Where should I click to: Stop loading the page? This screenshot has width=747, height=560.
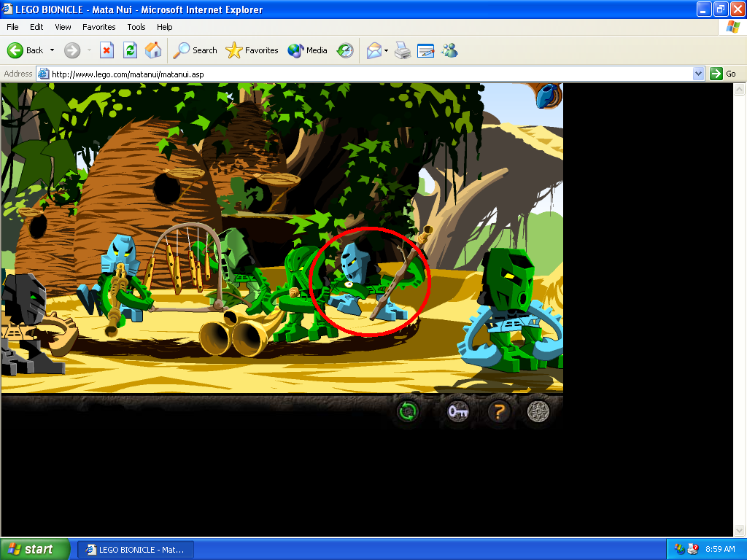click(107, 50)
